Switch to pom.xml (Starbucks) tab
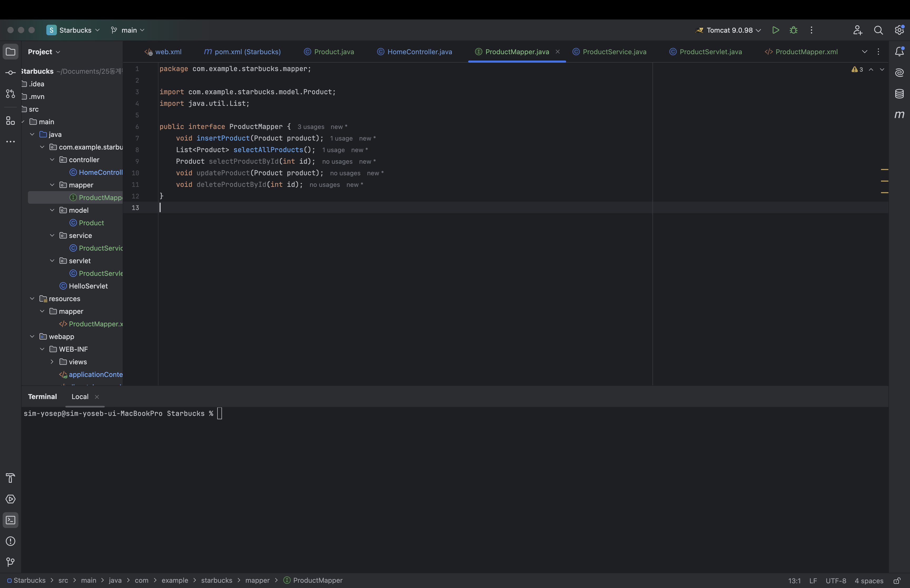Image resolution: width=910 pixels, height=588 pixels. [x=243, y=52]
